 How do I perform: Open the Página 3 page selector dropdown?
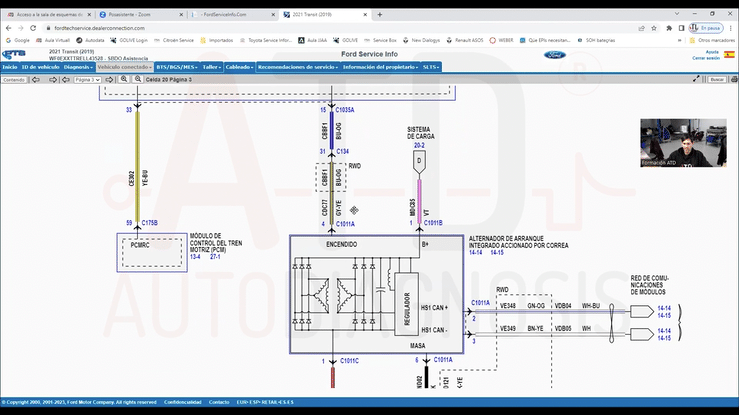pyautogui.click(x=88, y=80)
